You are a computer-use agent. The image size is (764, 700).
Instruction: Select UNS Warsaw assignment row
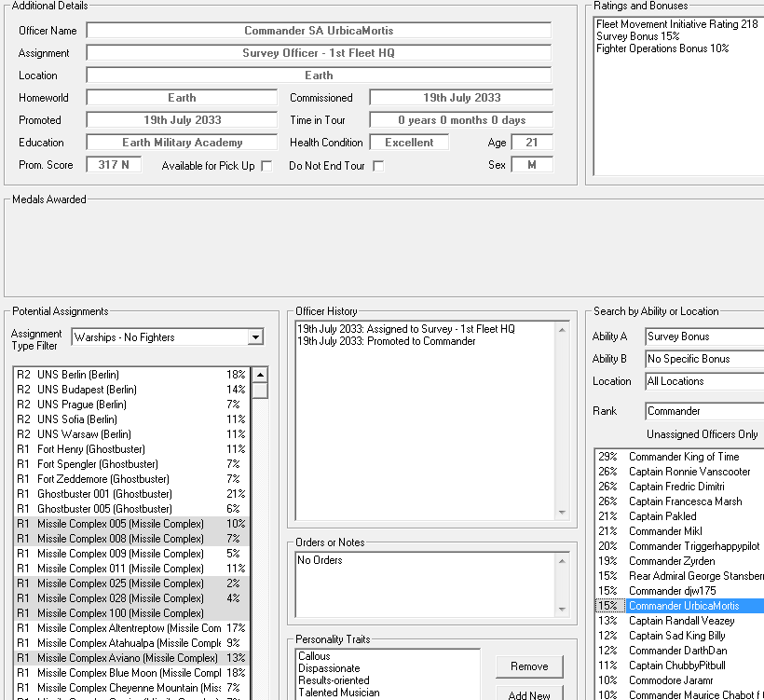coord(131,434)
